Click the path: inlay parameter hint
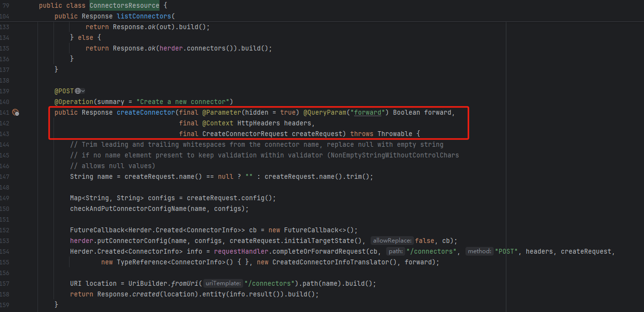The image size is (644, 312). [395, 252]
